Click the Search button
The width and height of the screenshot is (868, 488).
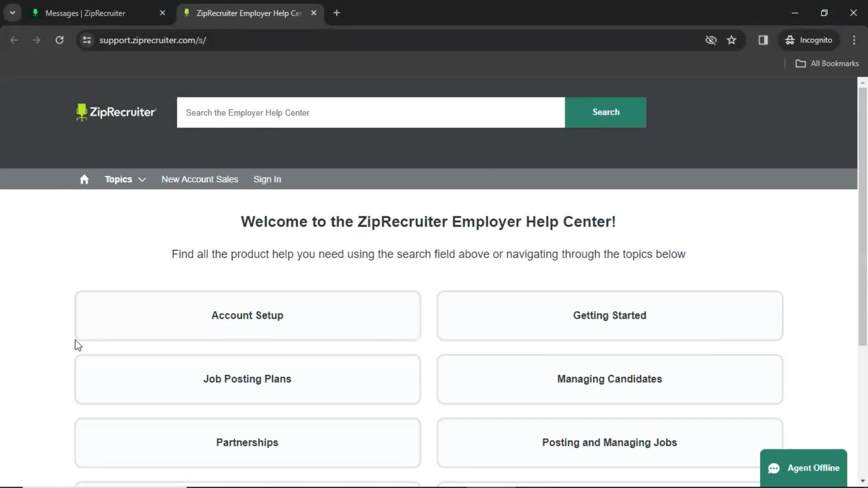(x=606, y=112)
